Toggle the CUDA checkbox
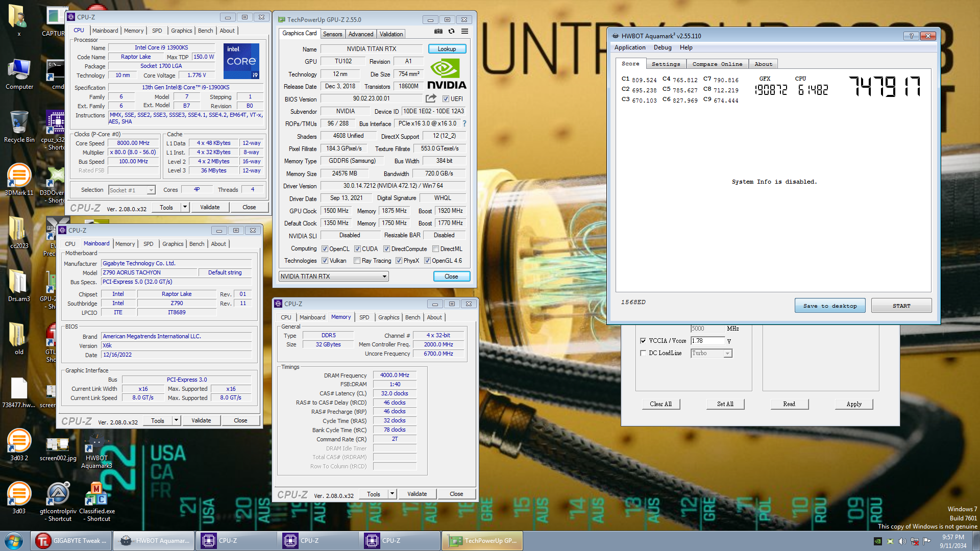This screenshot has width=980, height=551. (357, 249)
